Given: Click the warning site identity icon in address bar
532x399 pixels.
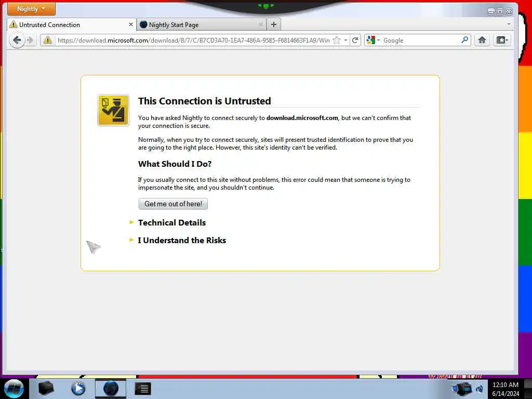Looking at the screenshot, I should click(x=48, y=41).
